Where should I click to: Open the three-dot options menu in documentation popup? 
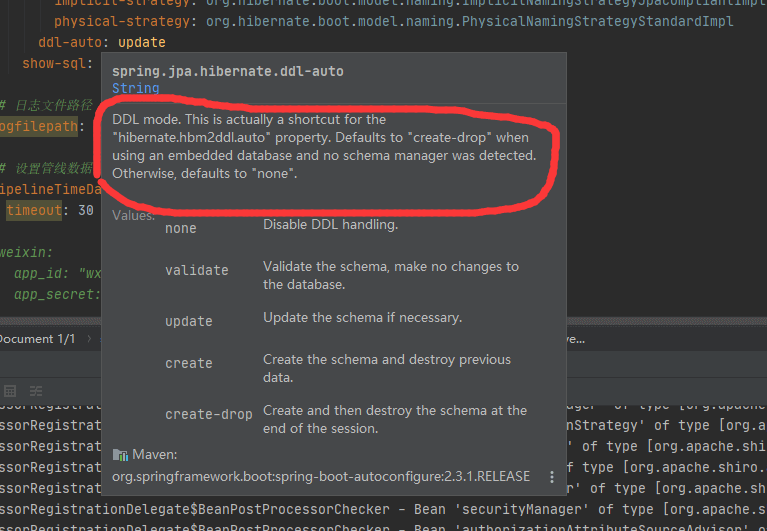552,478
